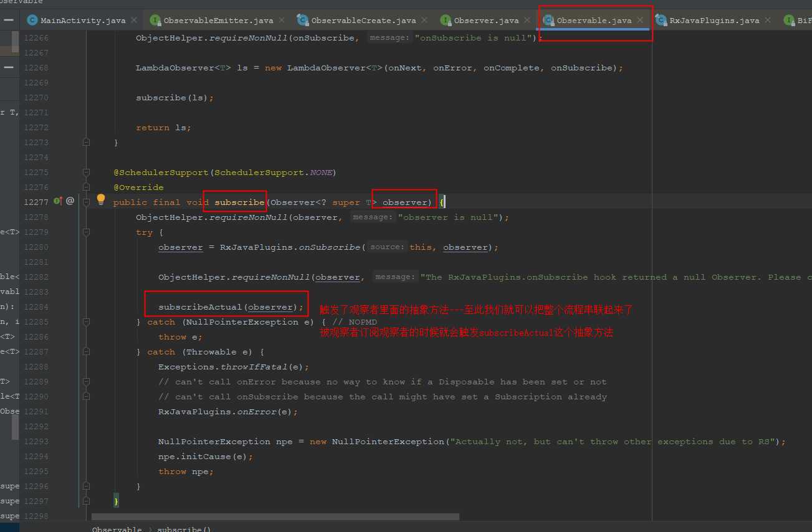Image resolution: width=812 pixels, height=532 pixels.
Task: Click the comment about Subscription on line 12290
Action: tap(382, 397)
